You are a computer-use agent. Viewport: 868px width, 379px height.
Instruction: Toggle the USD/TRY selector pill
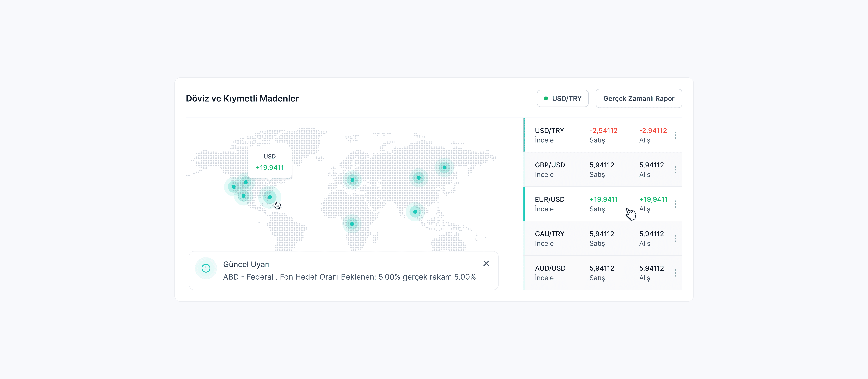[x=562, y=98]
